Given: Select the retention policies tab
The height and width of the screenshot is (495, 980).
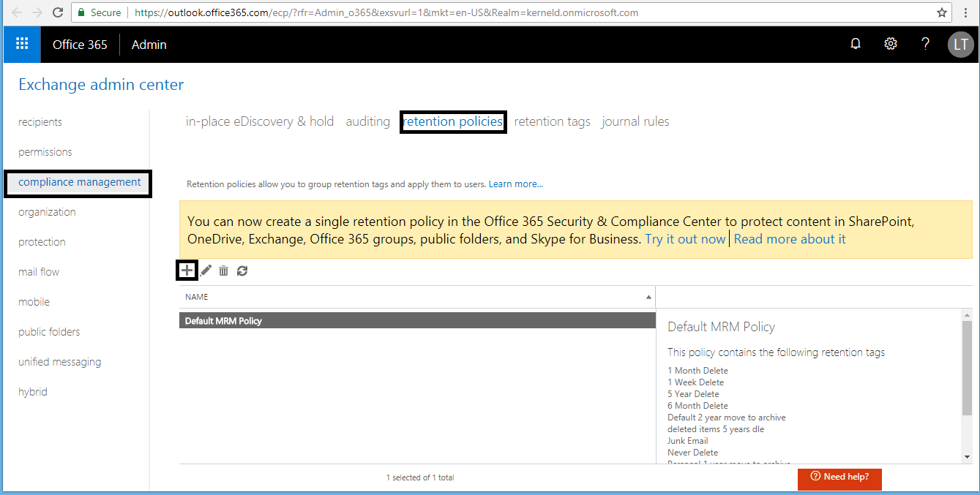Looking at the screenshot, I should point(453,121).
